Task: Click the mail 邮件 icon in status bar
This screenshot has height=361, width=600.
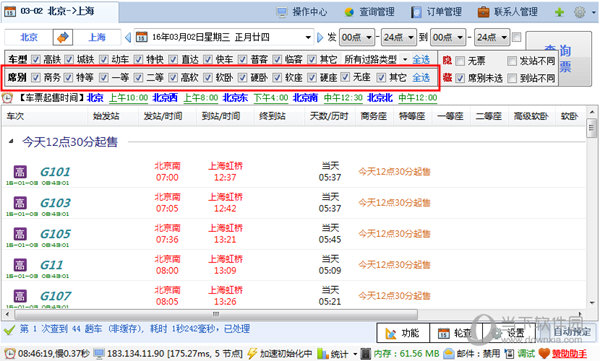Action: tap(448, 353)
